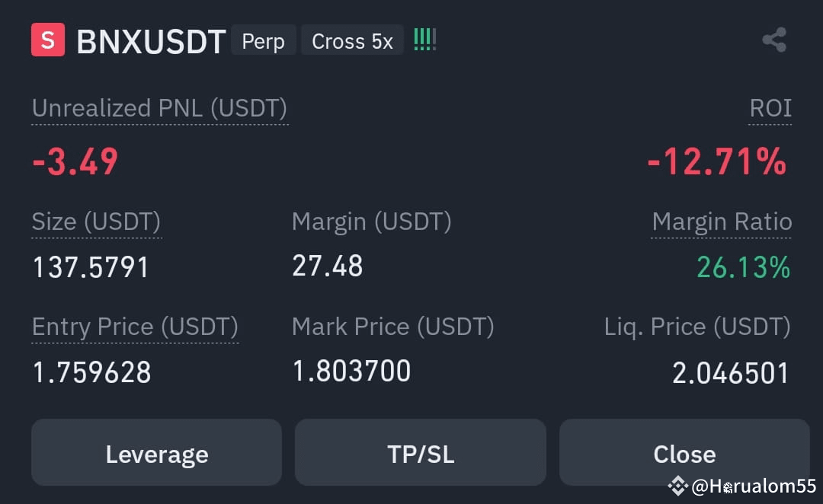The height and width of the screenshot is (504, 823).
Task: Tap the Margin Ratio label
Action: click(x=722, y=222)
